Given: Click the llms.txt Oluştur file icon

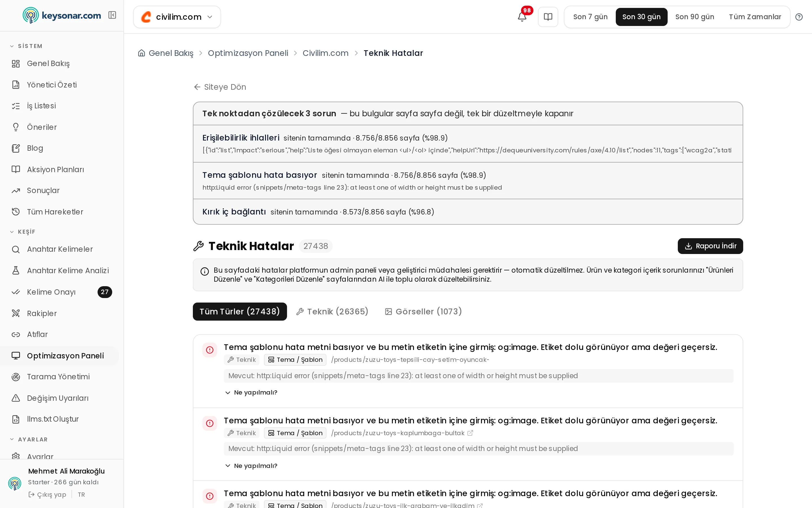Looking at the screenshot, I should [16, 419].
